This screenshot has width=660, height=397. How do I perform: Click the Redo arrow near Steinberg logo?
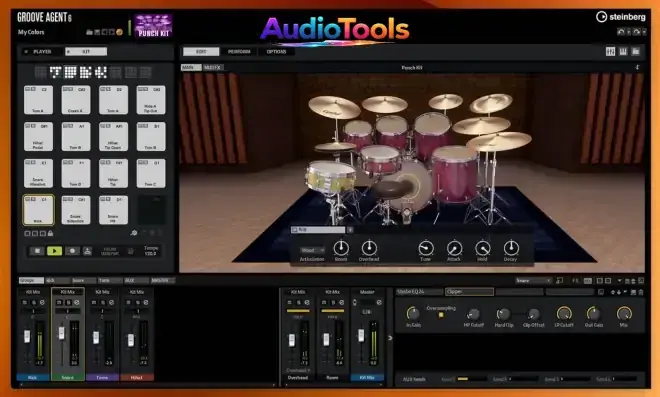tap(636, 32)
